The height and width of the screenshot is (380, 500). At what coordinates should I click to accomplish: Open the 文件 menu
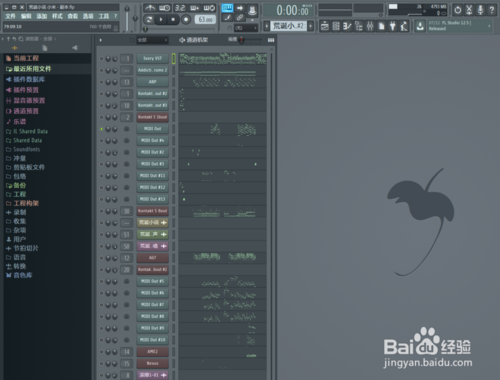click(x=10, y=16)
